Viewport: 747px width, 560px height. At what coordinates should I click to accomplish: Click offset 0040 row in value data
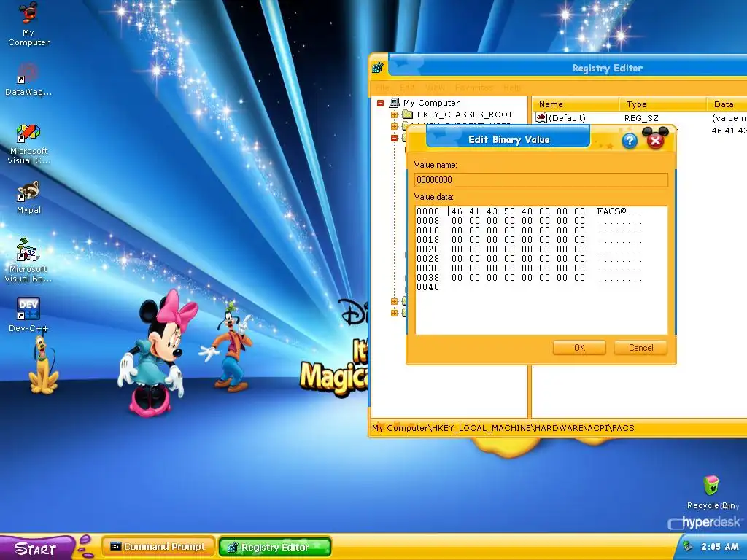click(427, 287)
